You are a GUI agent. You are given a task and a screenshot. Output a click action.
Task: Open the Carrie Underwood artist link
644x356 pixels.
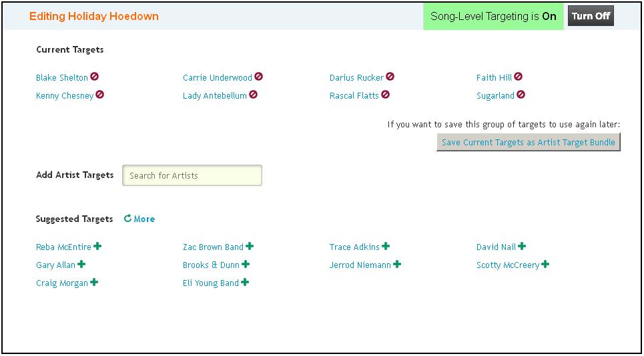pyautogui.click(x=218, y=77)
